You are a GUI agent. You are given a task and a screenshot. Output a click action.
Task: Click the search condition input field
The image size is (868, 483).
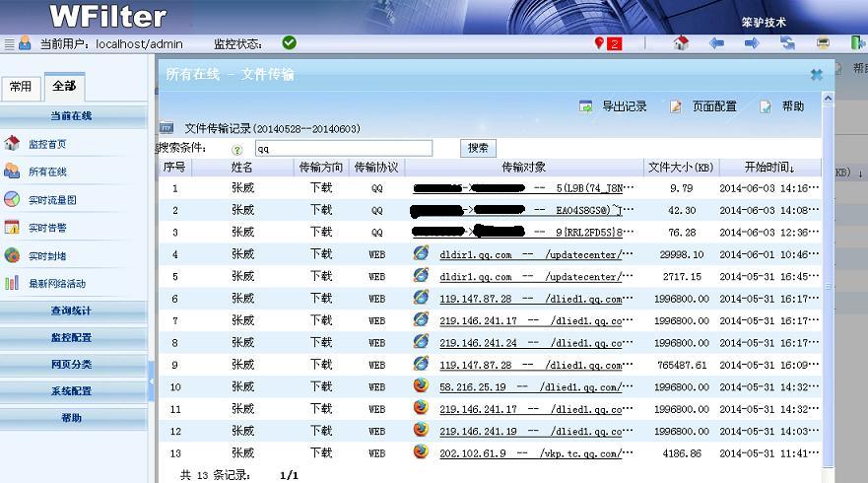343,148
